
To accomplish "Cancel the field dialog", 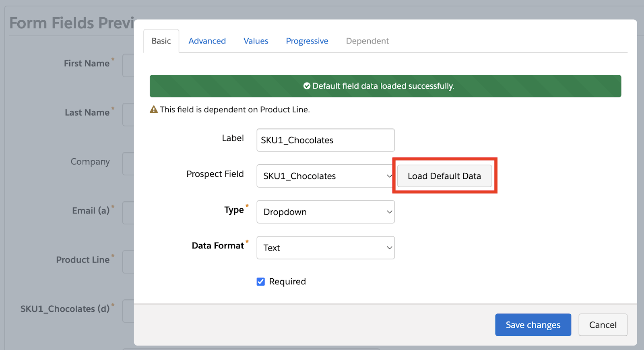I will (x=603, y=325).
